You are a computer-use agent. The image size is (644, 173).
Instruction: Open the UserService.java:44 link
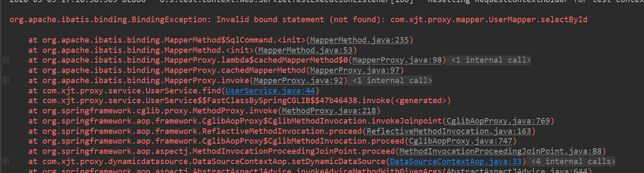coord(270,91)
